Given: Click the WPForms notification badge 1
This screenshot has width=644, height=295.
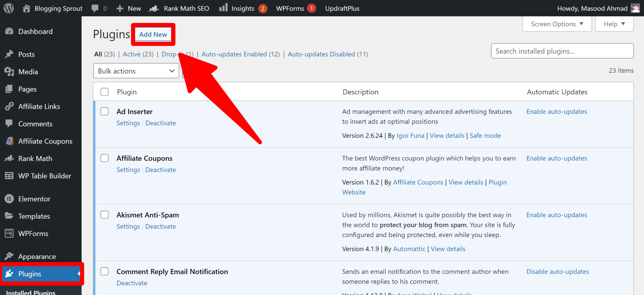Looking at the screenshot, I should [x=311, y=8].
